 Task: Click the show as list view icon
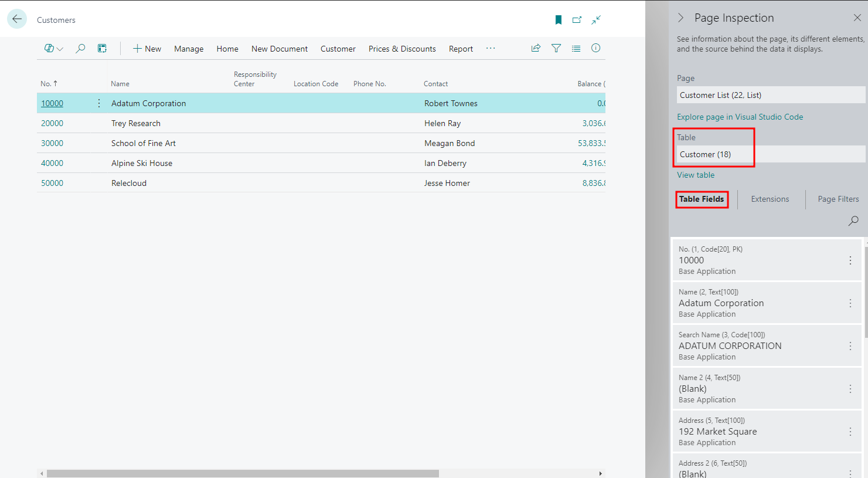tap(576, 48)
